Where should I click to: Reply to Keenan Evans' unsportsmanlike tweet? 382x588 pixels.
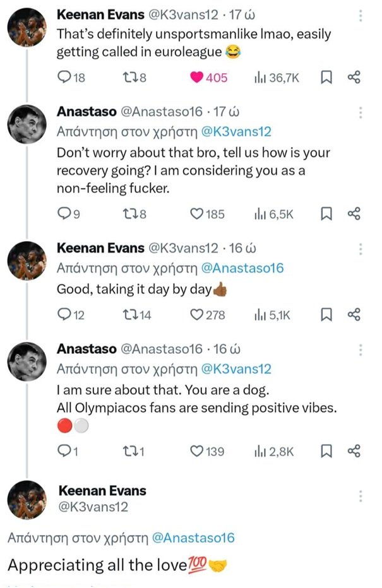64,78
